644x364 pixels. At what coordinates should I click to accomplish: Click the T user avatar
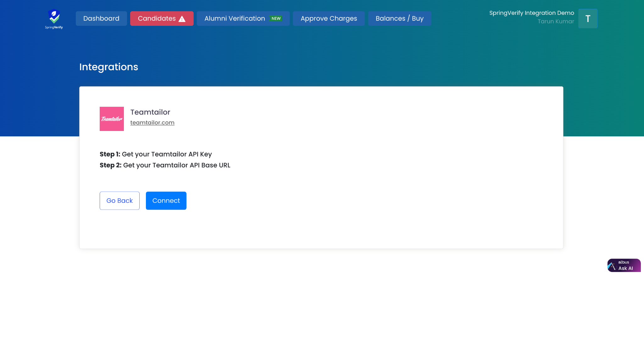click(588, 19)
